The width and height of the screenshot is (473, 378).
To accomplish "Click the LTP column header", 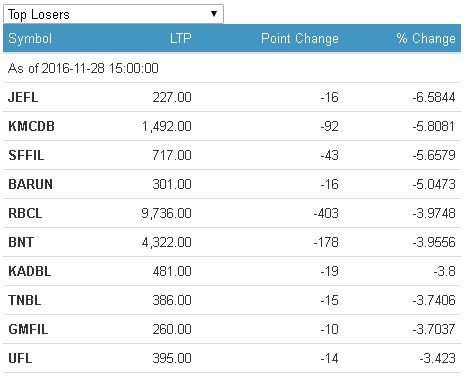I will point(180,38).
